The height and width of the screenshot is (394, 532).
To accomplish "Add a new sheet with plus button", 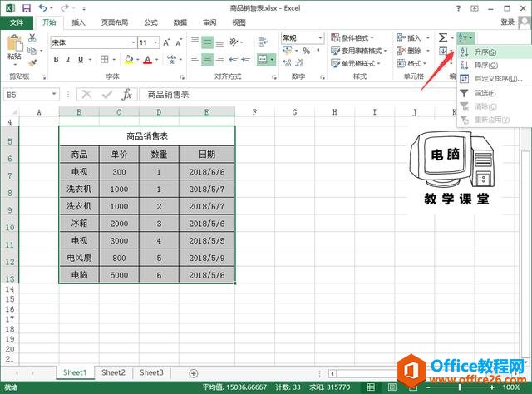I will [194, 373].
